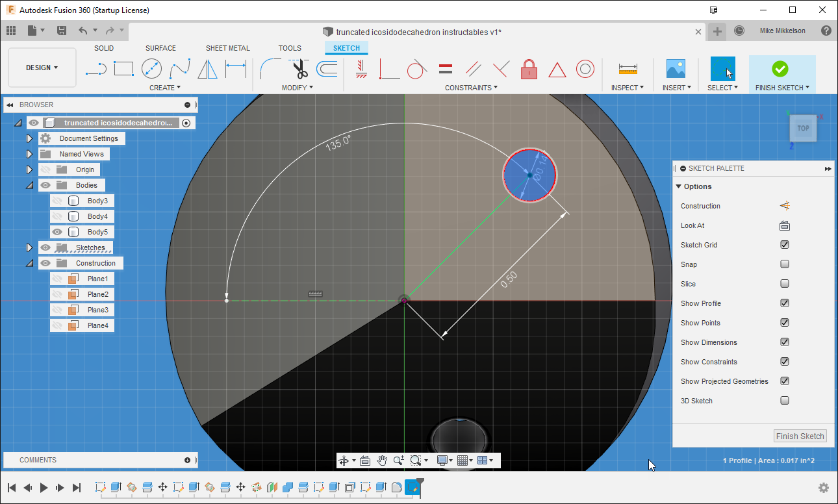Switch to the SHEET METAL tab
838x504 pixels.
point(228,47)
